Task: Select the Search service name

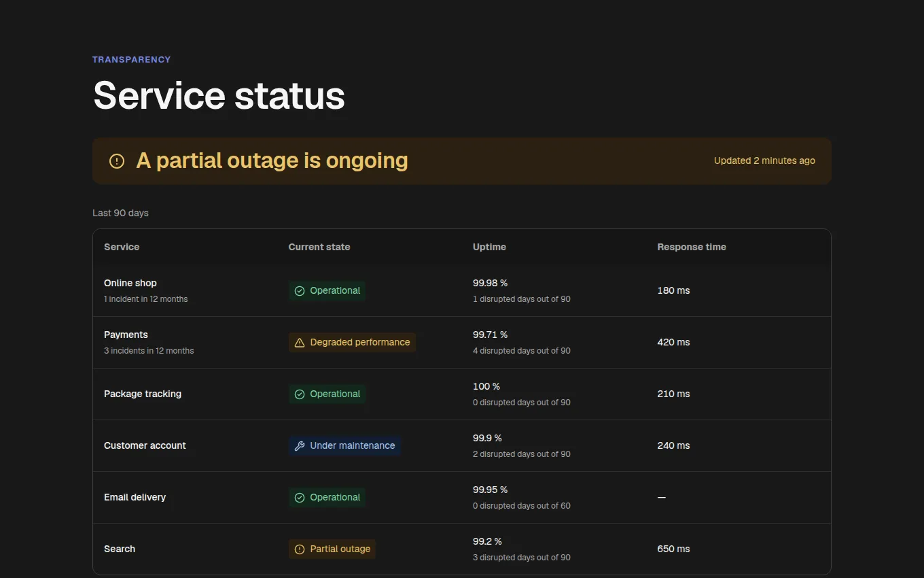Action: (x=120, y=549)
